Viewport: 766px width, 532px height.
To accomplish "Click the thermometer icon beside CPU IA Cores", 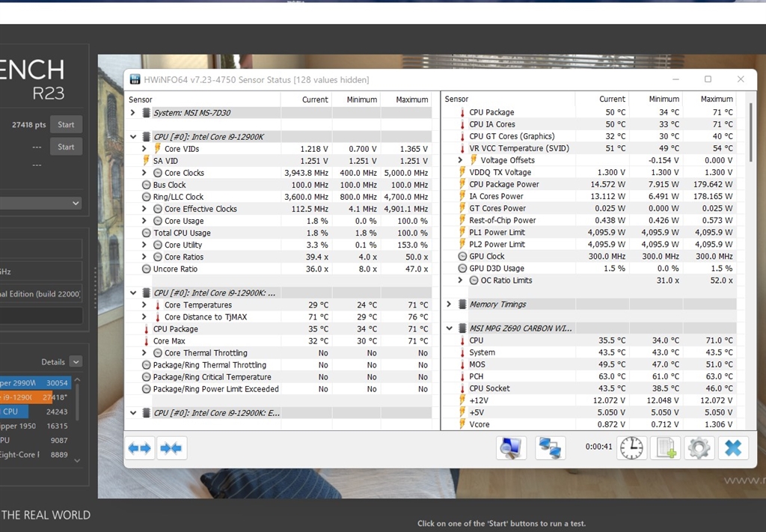I will pos(462,124).
